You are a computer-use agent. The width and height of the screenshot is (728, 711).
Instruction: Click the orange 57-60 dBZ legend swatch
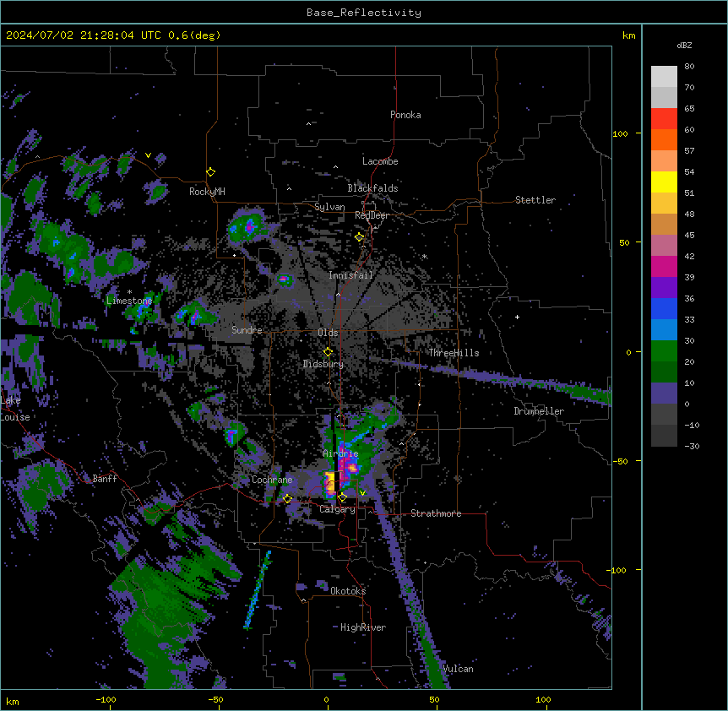[664, 140]
